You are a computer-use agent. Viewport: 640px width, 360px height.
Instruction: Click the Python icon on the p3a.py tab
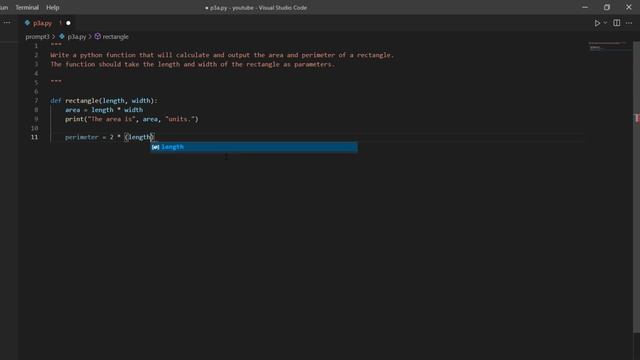point(27,23)
